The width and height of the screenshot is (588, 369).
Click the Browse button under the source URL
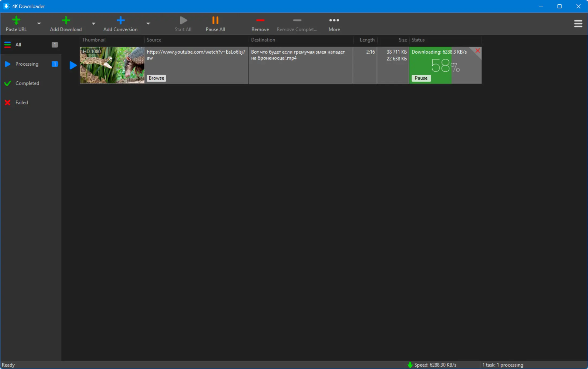156,78
